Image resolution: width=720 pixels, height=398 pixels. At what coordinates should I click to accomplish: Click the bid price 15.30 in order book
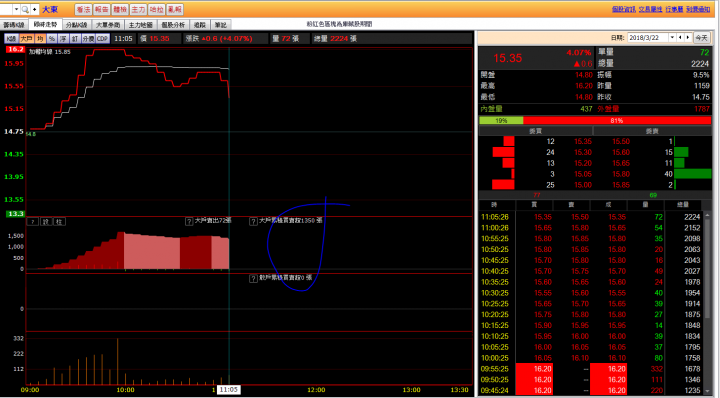(x=583, y=152)
